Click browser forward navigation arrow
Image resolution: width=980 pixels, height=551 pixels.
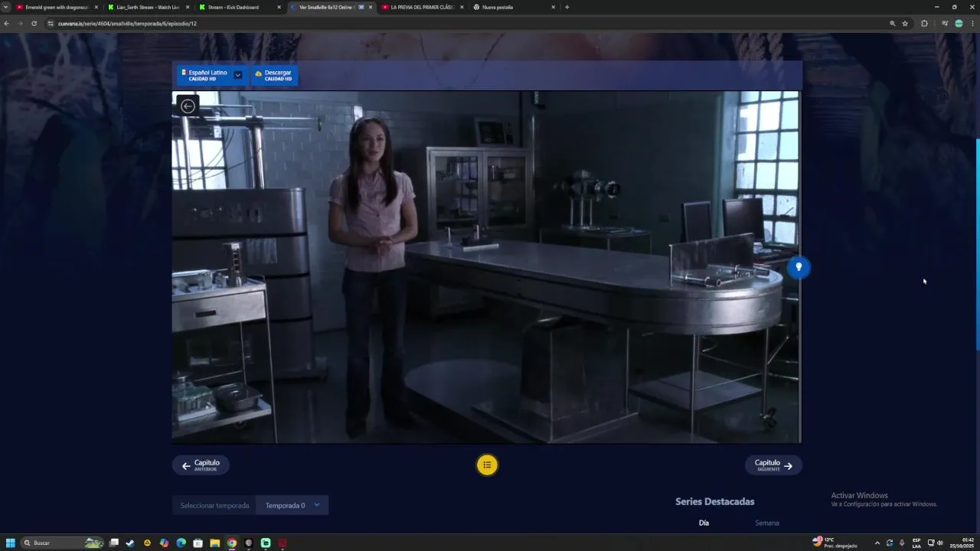20,24
